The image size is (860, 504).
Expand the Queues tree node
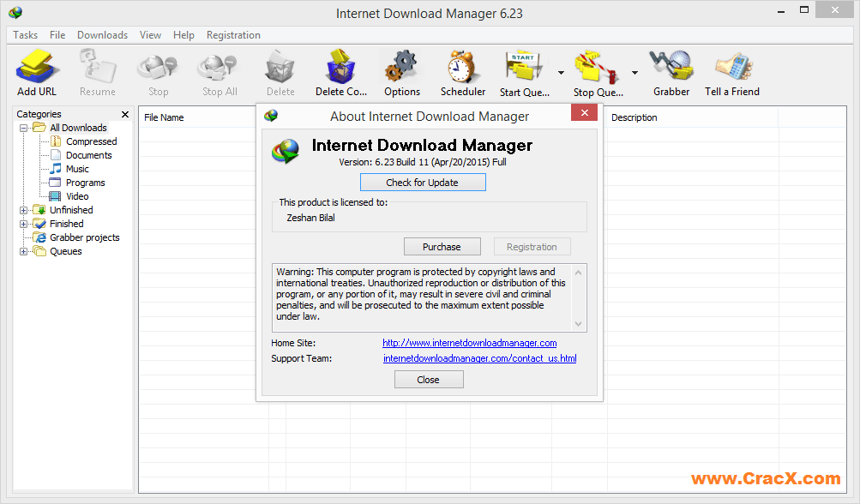[24, 251]
